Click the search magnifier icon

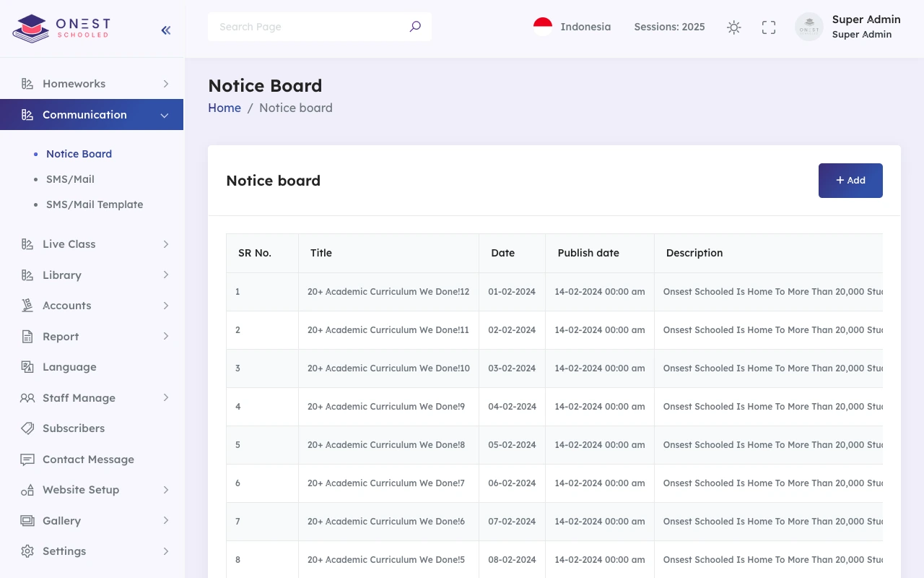pyautogui.click(x=415, y=27)
